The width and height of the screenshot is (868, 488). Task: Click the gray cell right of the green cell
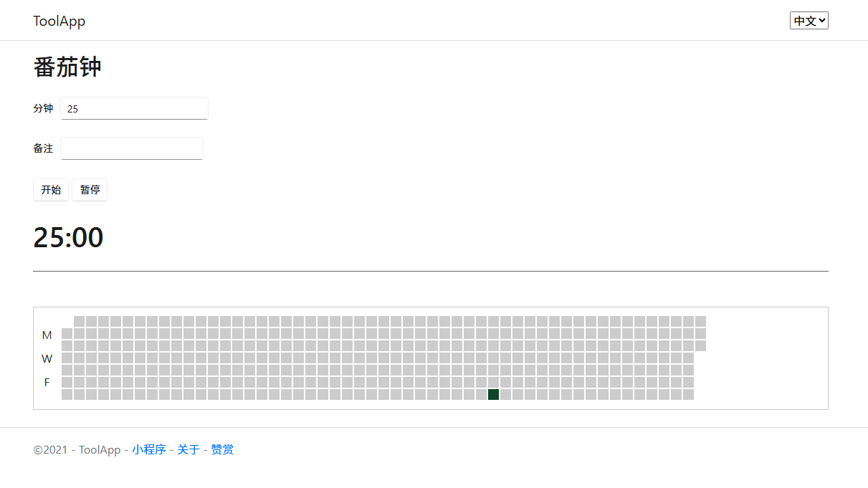pos(505,394)
